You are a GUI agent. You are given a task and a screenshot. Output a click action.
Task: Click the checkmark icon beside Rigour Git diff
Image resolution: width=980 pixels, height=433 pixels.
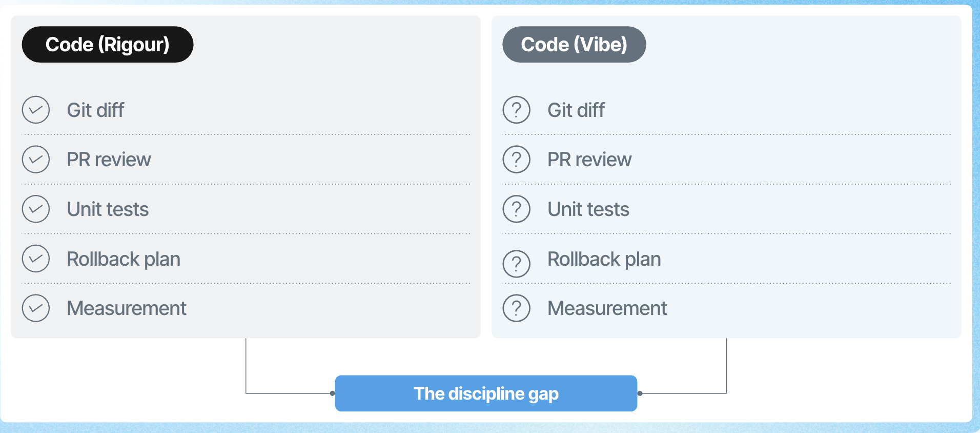36,110
